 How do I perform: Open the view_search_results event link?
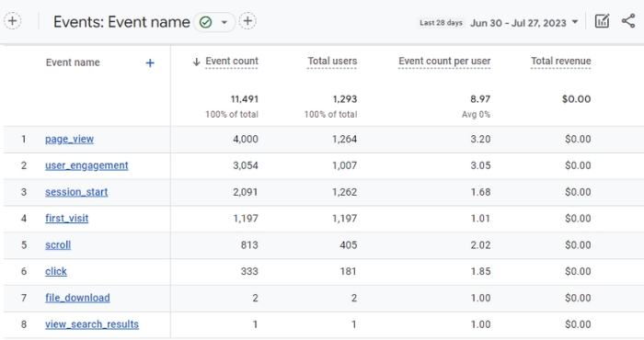tap(92, 324)
